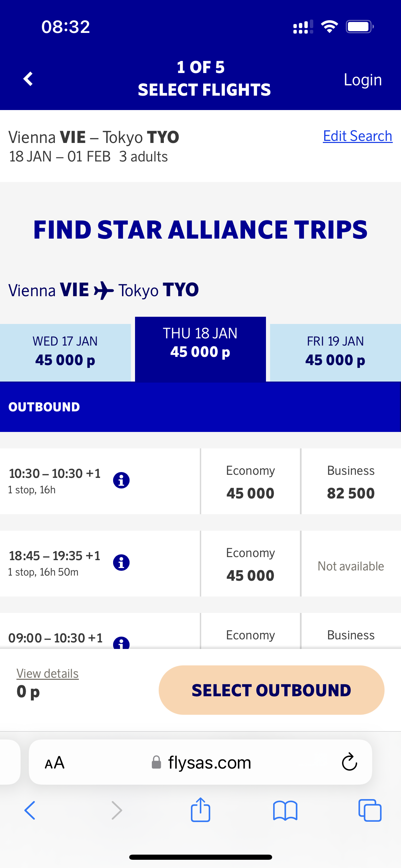The height and width of the screenshot is (868, 401).
Task: Choose Economy 45 000 fare for 18:45 flight
Action: click(251, 564)
